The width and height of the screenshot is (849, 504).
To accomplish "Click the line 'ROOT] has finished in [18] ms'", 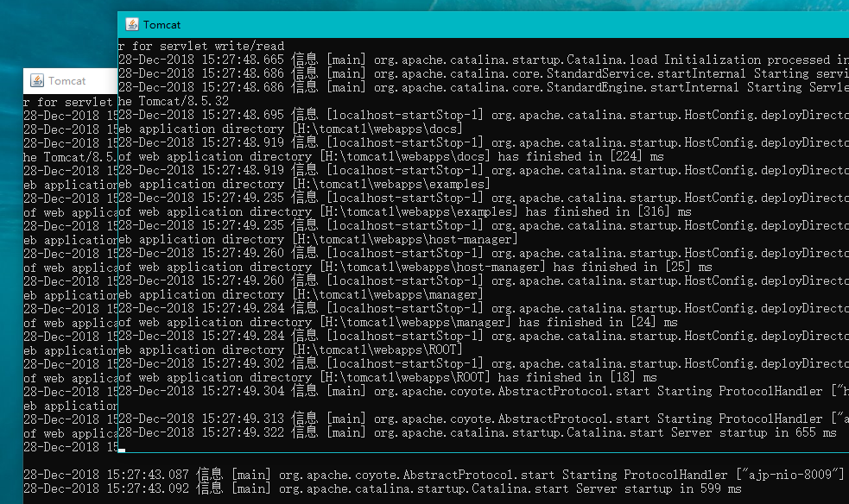I will tap(388, 377).
